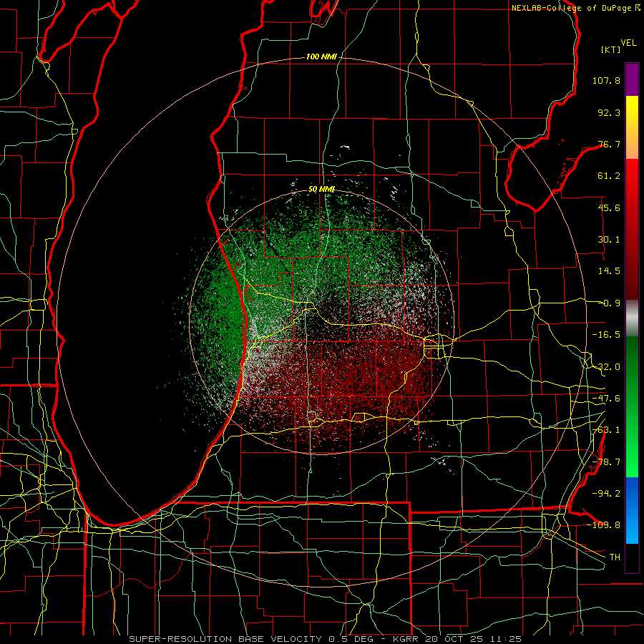The height and width of the screenshot is (644, 644).
Task: Click the -32.0 velocity scale value
Action: pos(606,367)
